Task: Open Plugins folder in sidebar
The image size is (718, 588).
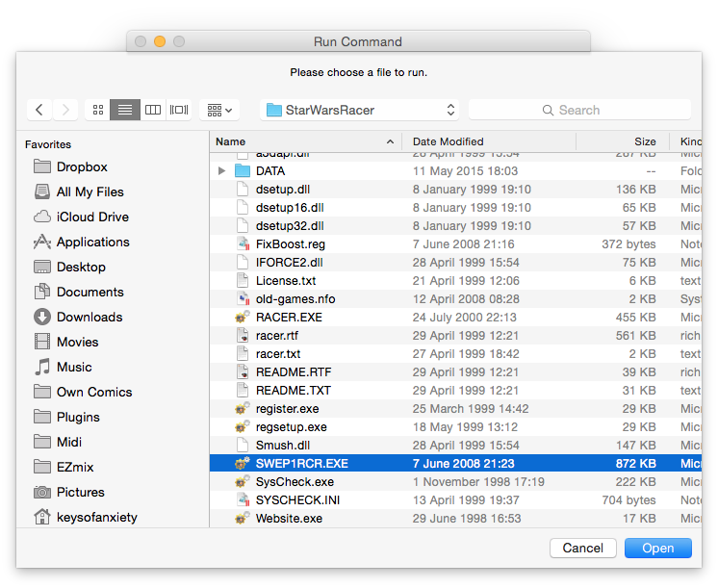Action: [x=66, y=417]
